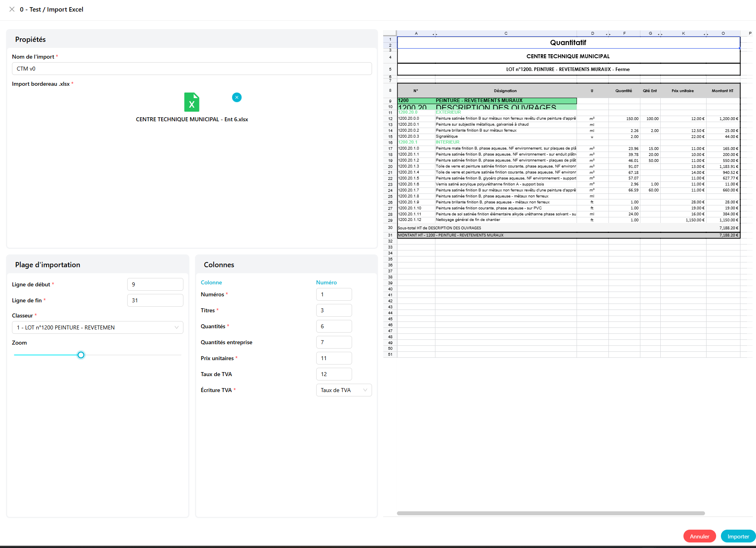Click the 'Signalétique' cell
Screen dimensions: 756x548
(506, 136)
